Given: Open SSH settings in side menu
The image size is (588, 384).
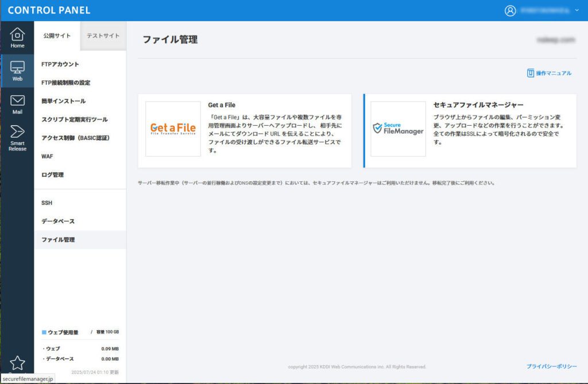Looking at the screenshot, I should (x=47, y=203).
